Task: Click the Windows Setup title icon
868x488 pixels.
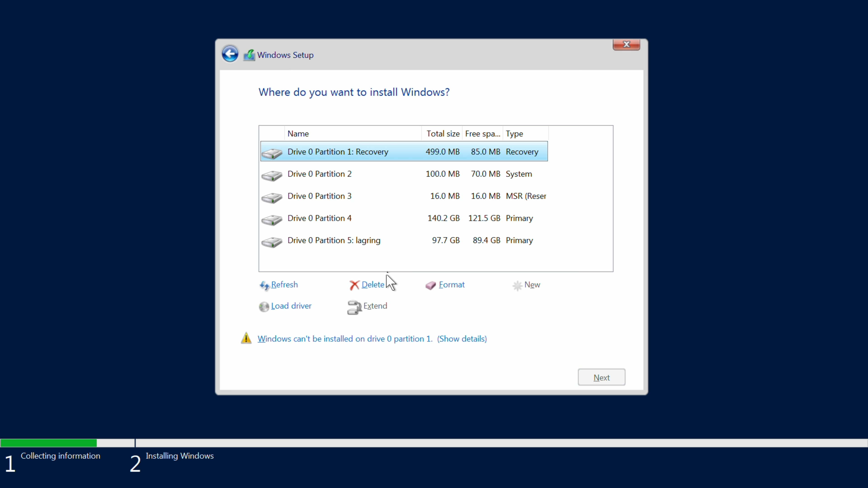Action: click(249, 55)
